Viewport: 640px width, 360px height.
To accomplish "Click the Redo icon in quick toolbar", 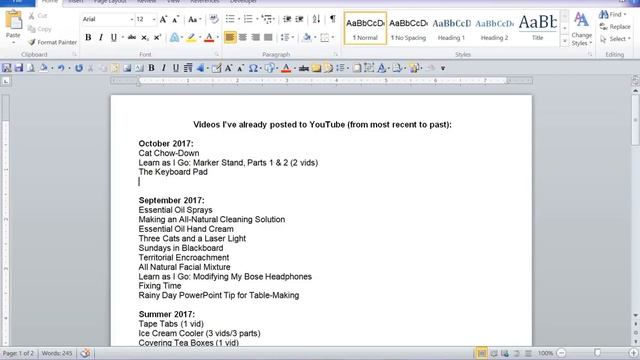I will pyautogui.click(x=79, y=68).
